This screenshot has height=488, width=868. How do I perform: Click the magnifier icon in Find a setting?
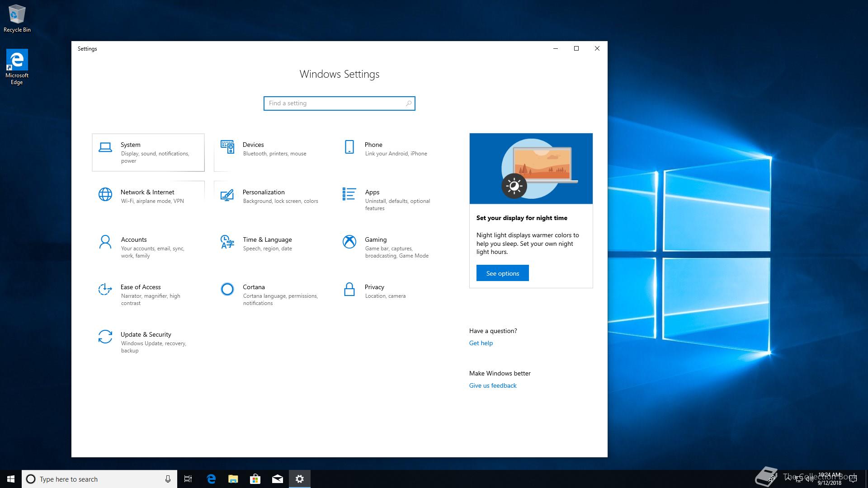coord(409,103)
